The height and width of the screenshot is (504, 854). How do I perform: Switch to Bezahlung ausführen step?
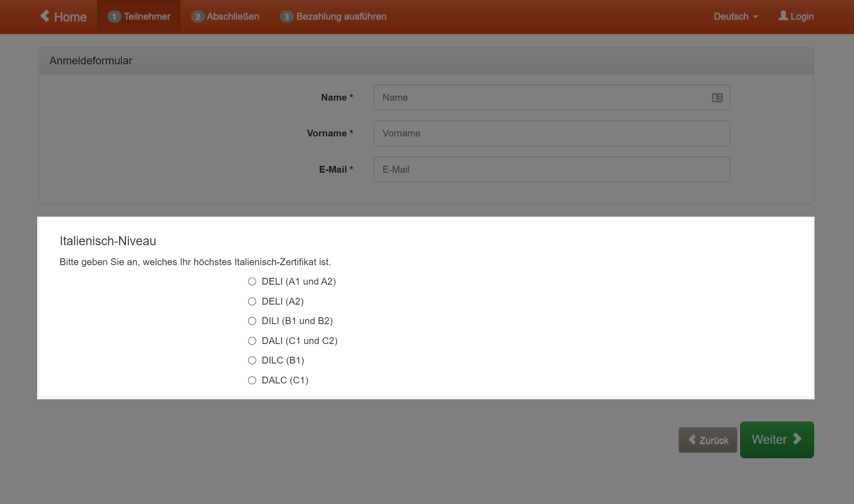tap(333, 17)
